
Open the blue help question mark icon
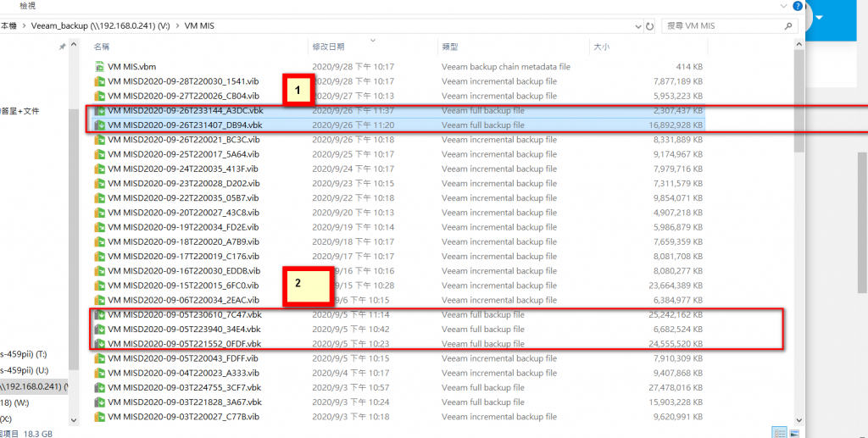pyautogui.click(x=797, y=6)
